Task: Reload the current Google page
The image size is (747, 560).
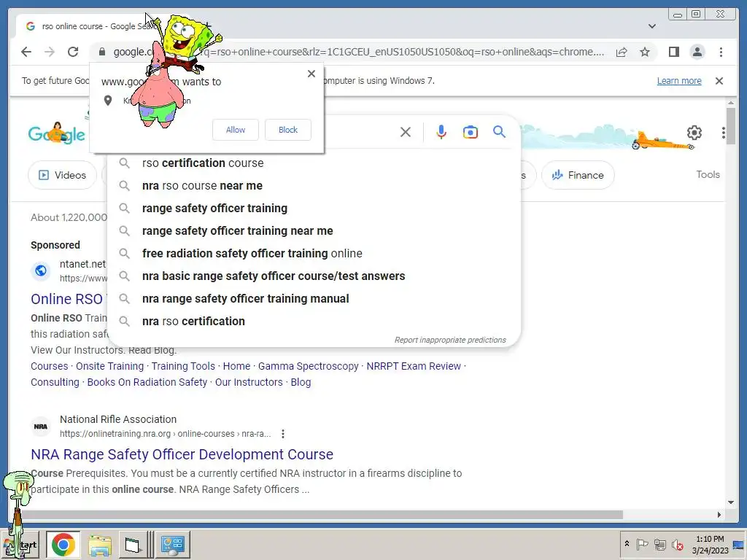Action: click(73, 52)
